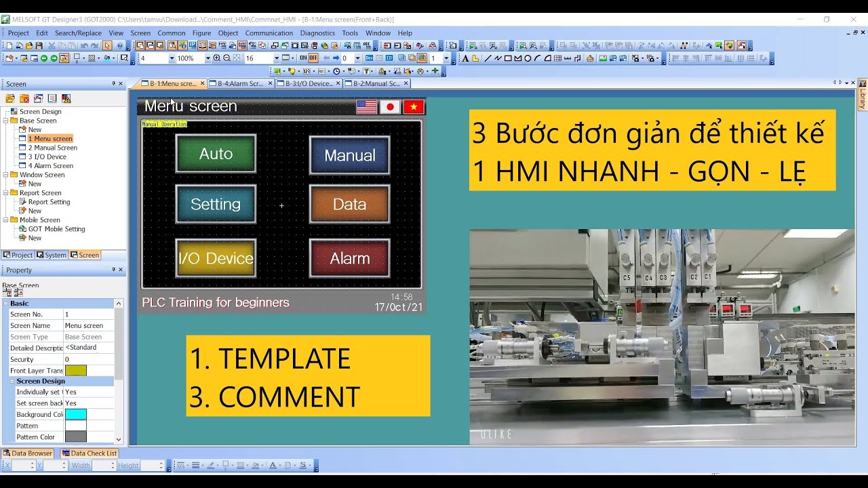Click the zoom out magnifier icon
Image resolution: width=868 pixels, height=488 pixels.
click(x=226, y=58)
